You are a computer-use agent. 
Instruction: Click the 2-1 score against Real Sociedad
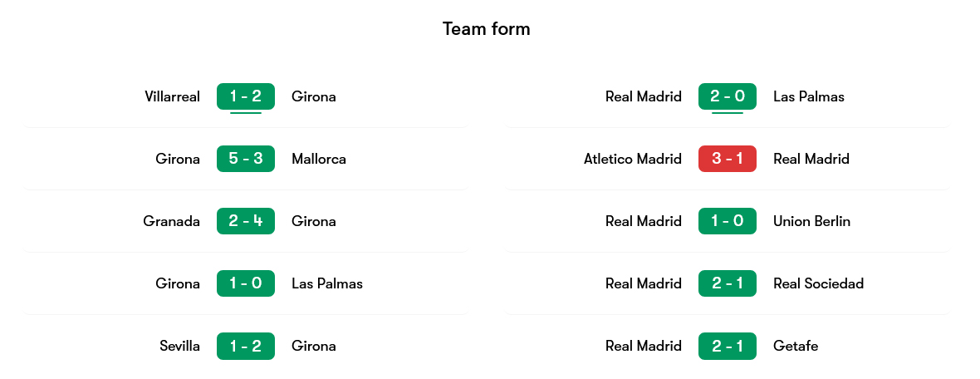[x=728, y=283]
